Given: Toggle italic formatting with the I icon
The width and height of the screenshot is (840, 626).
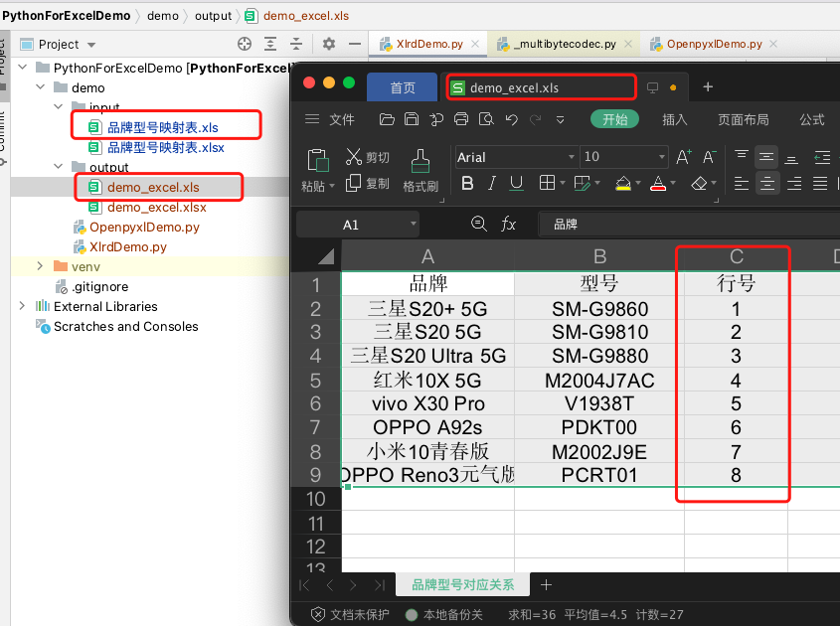Looking at the screenshot, I should 492,183.
